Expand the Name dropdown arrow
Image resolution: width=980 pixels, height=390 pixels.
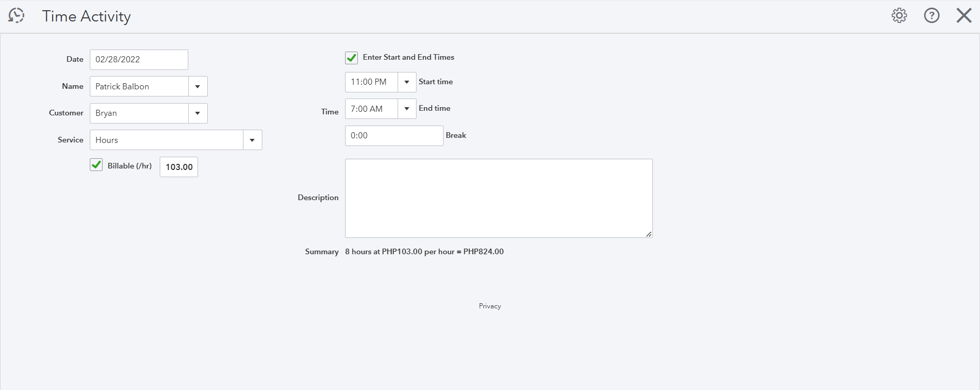198,87
